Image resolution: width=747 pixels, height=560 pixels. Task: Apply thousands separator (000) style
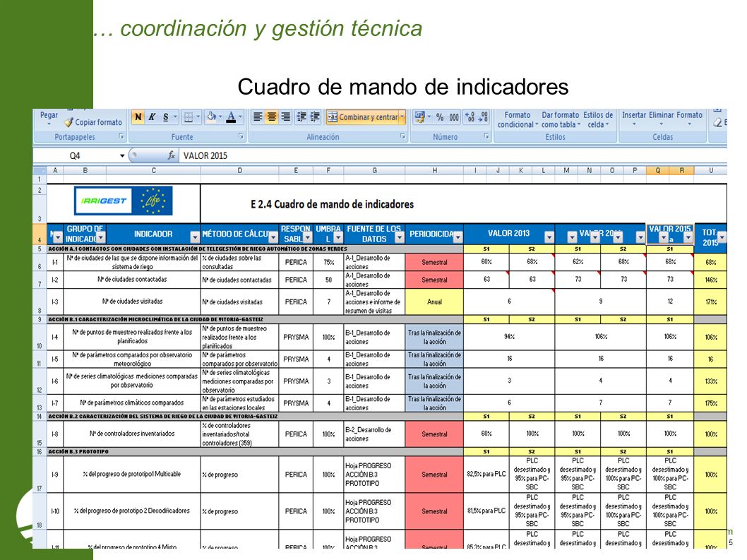pyautogui.click(x=454, y=117)
